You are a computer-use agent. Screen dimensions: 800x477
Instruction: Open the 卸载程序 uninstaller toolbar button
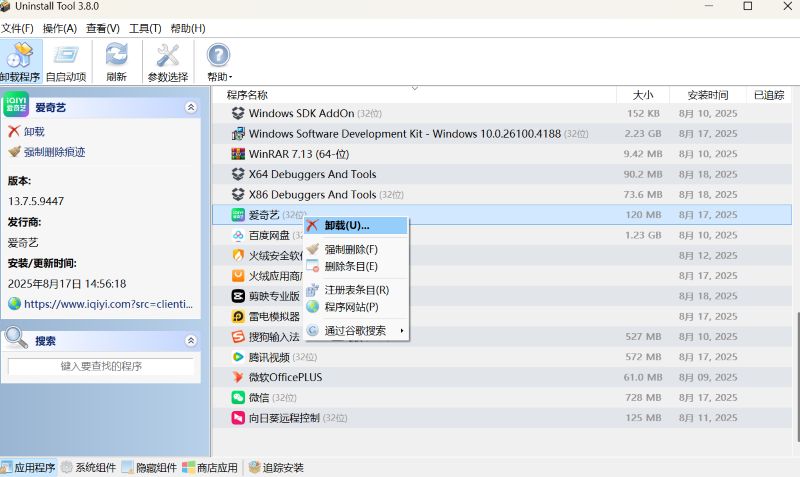[20, 62]
